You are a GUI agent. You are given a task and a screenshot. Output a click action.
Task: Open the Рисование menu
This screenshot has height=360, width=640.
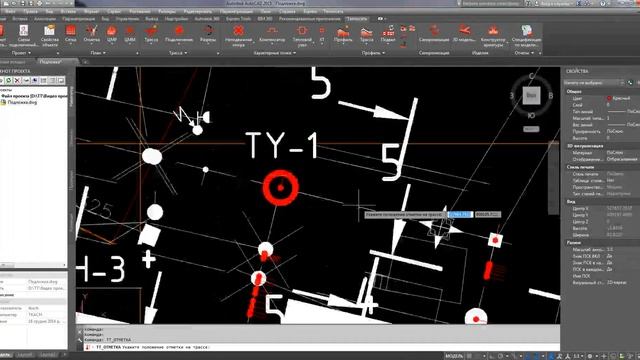pyautogui.click(x=140, y=11)
